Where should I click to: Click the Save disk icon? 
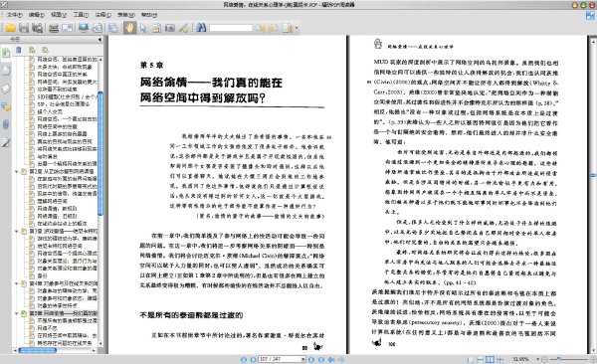click(x=24, y=28)
